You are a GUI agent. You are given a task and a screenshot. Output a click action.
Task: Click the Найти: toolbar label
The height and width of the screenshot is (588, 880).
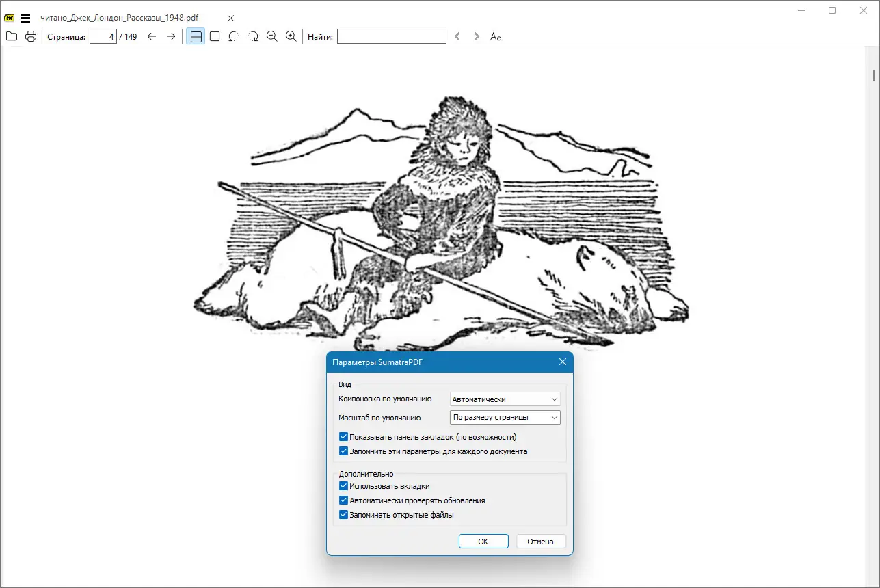320,37
